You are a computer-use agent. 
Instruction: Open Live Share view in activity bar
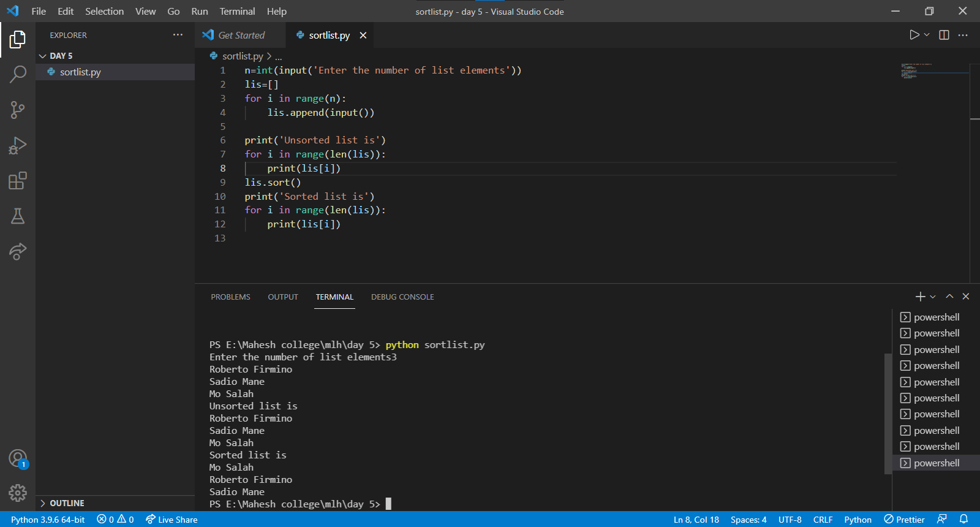(18, 251)
